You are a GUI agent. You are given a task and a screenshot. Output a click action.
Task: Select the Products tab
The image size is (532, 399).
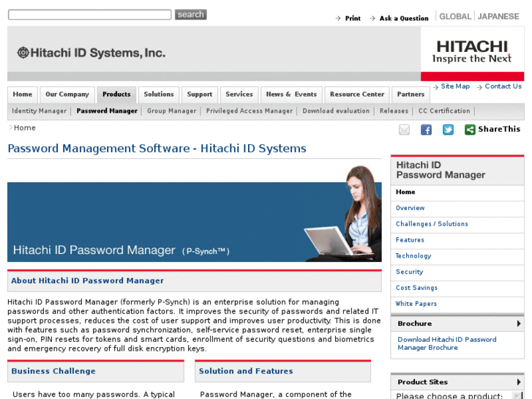116,94
